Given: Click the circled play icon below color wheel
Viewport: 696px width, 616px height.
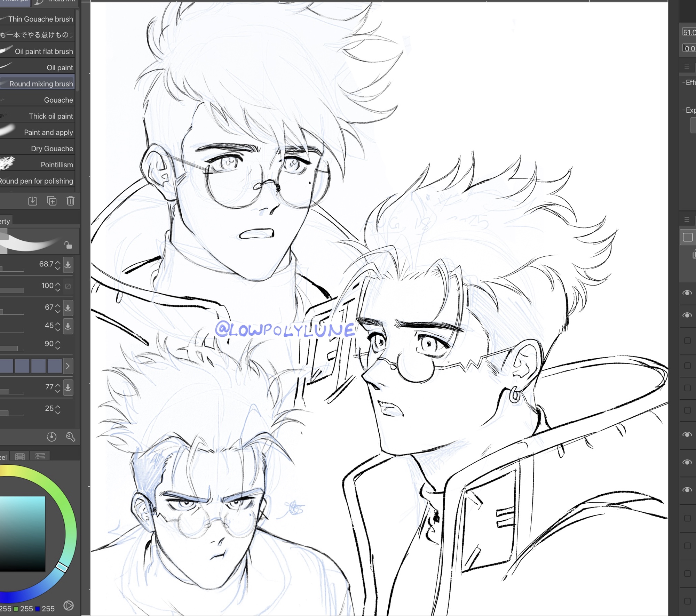Looking at the screenshot, I should [69, 606].
